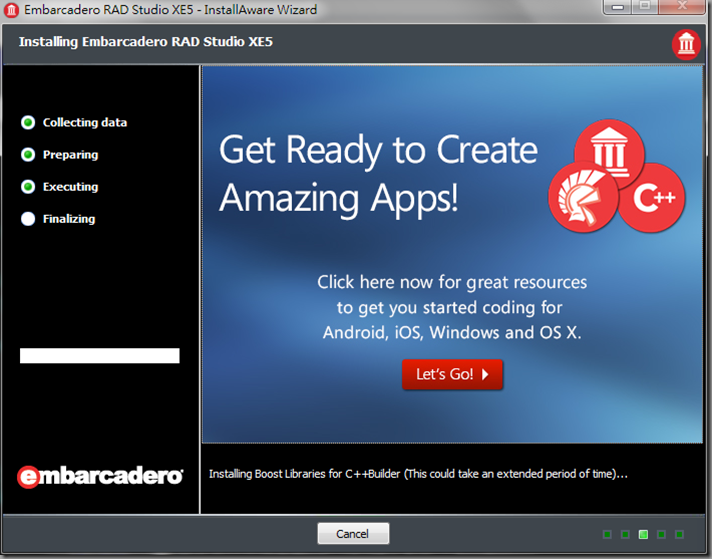
Task: Click the Finalizing status indicator
Action: pos(28,219)
